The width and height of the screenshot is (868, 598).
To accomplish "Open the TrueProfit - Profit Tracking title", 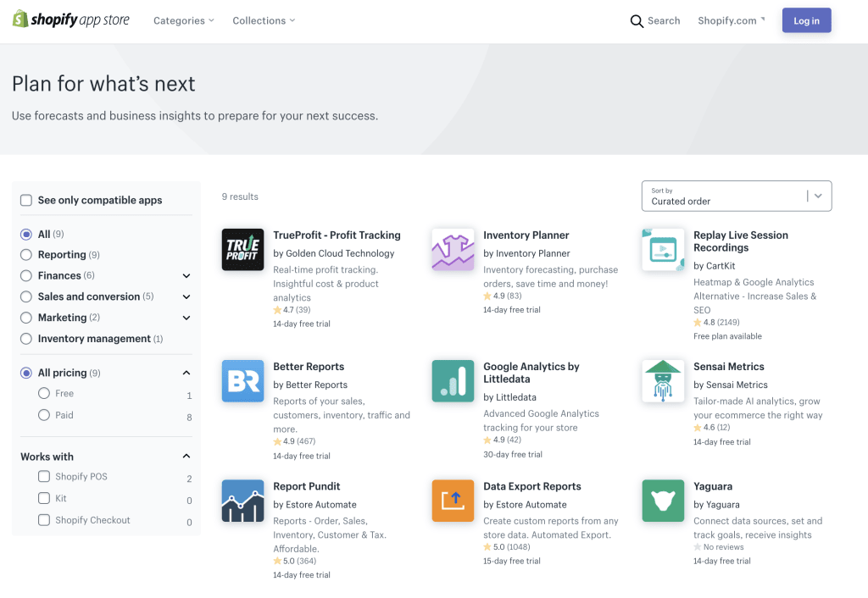I will 337,235.
